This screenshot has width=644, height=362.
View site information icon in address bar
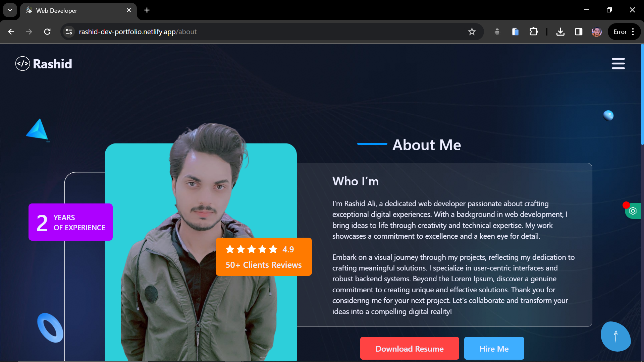click(x=69, y=32)
